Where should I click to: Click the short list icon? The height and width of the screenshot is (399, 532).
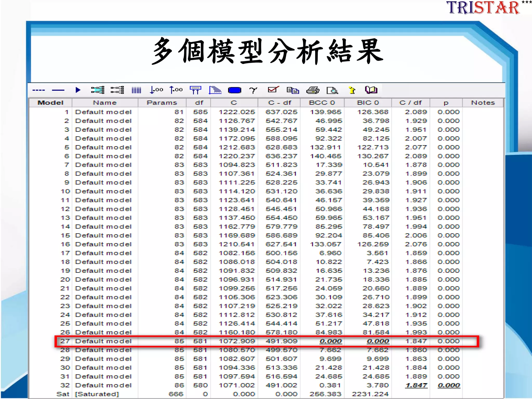point(195,90)
